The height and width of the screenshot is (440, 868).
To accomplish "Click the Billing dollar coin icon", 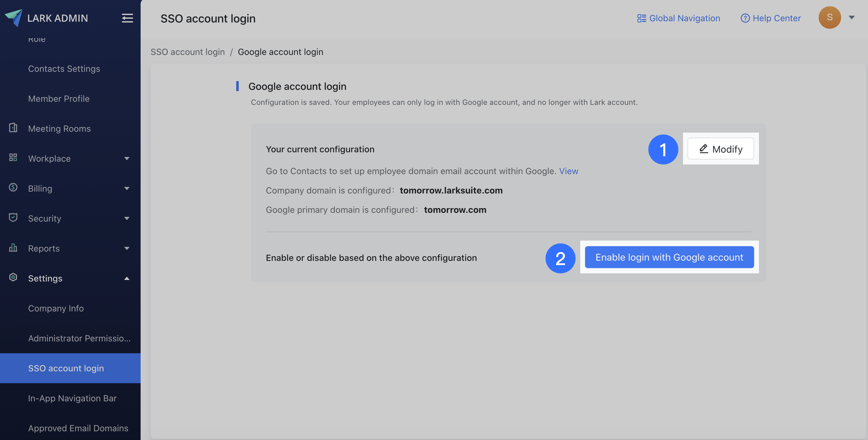I will click(13, 188).
